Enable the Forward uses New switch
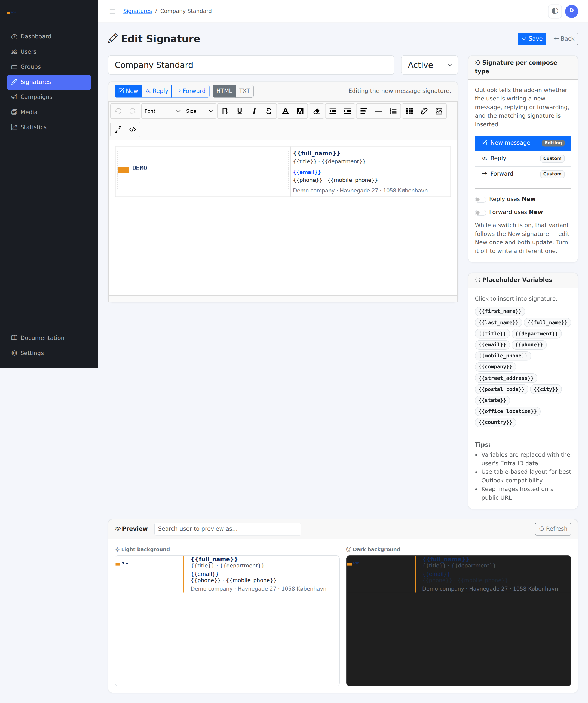Viewport: 588px width, 703px height. pyautogui.click(x=480, y=213)
